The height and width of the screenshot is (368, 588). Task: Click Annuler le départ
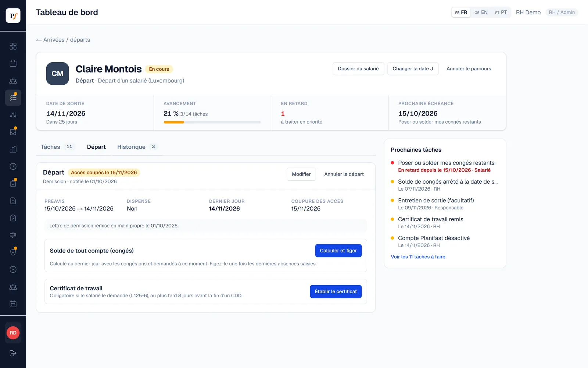pyautogui.click(x=344, y=174)
